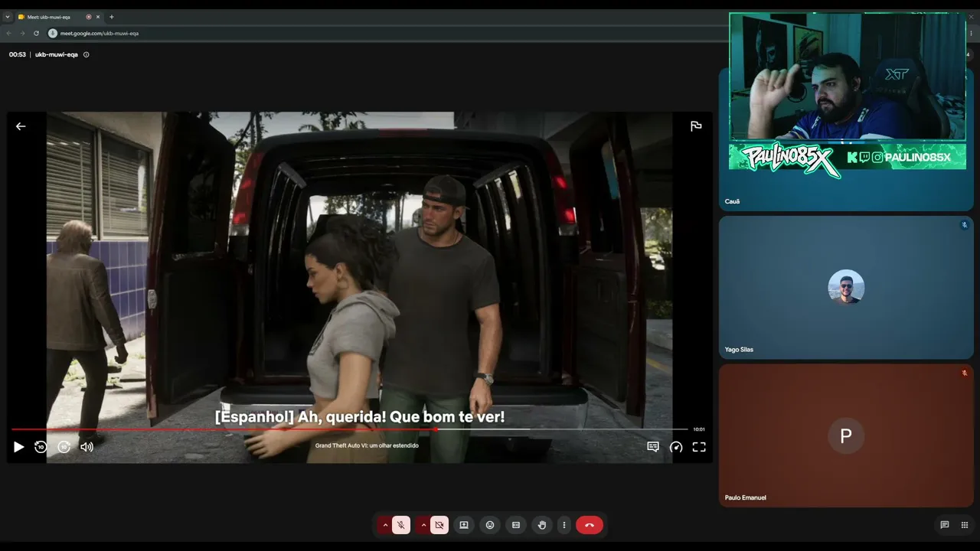Select the Paulo Emanuel participant tile

[x=846, y=435]
